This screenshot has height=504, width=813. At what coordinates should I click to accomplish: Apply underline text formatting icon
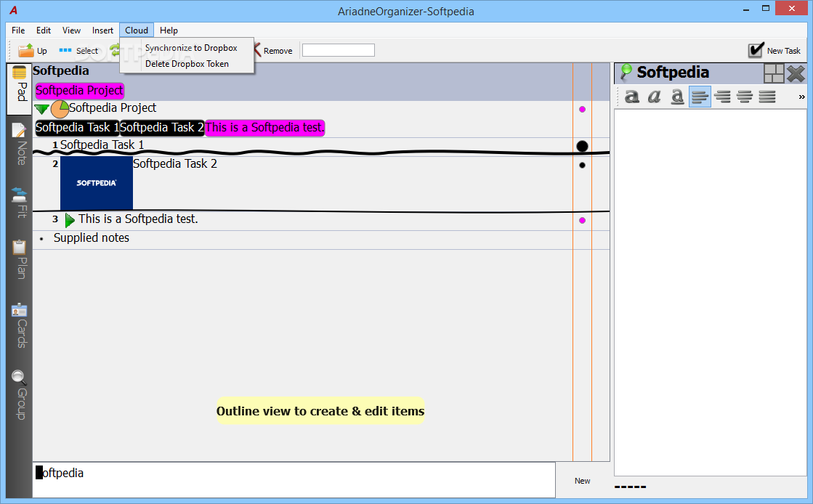[677, 97]
